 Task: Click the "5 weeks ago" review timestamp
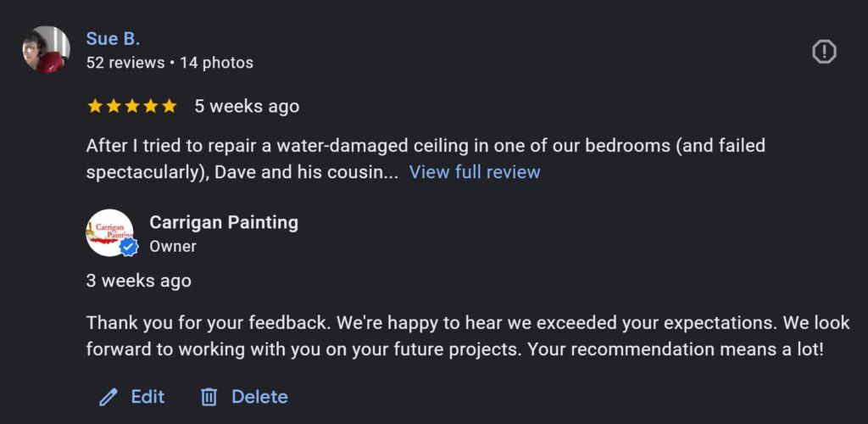(x=247, y=106)
